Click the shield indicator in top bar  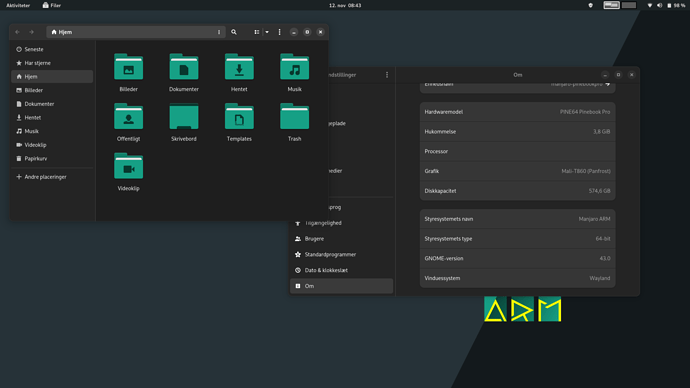click(591, 5)
